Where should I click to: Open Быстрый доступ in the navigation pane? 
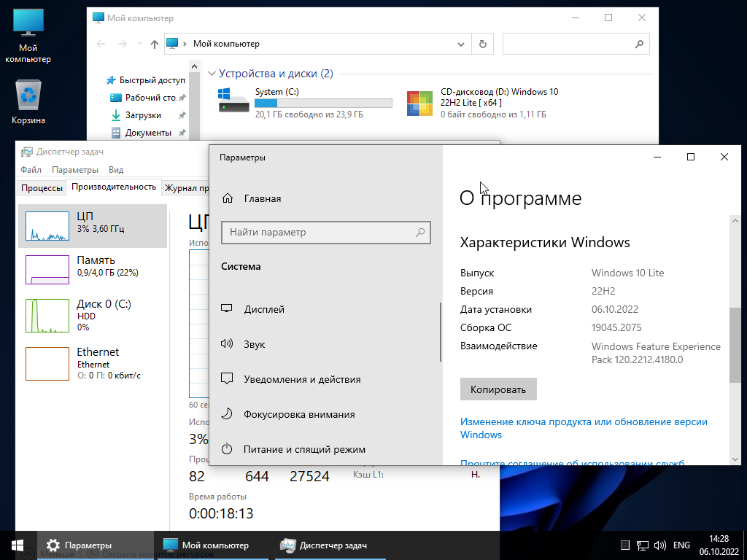point(145,80)
